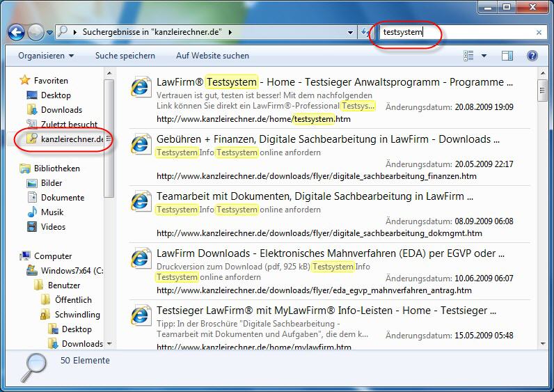The image size is (554, 392).
Task: Expand the address bar history dropdown
Action: point(351,32)
